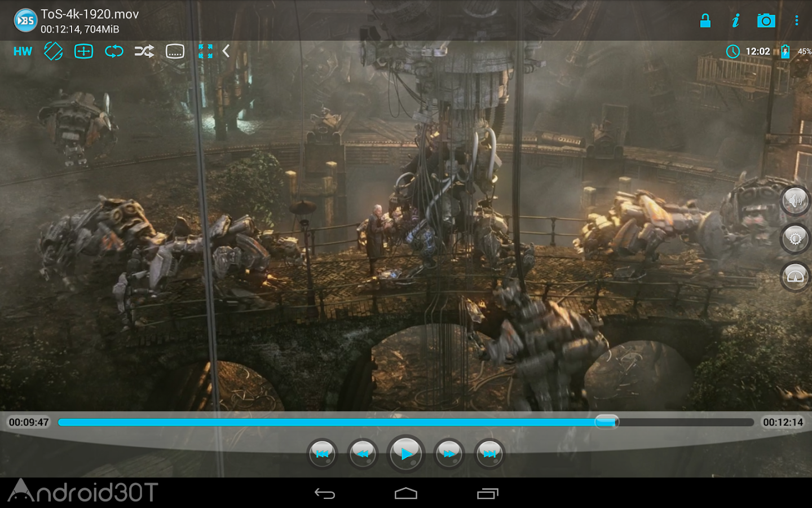Click elapsed time 00:09:47

pyautogui.click(x=29, y=422)
